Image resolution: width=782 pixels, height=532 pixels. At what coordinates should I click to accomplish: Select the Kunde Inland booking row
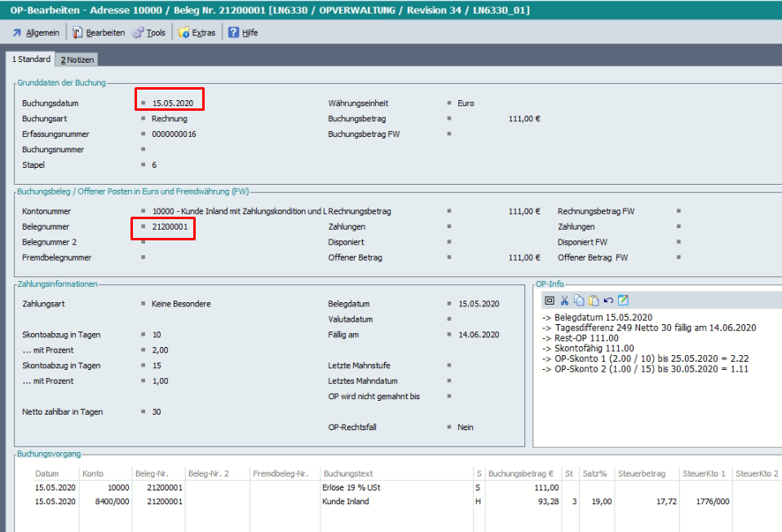(346, 502)
